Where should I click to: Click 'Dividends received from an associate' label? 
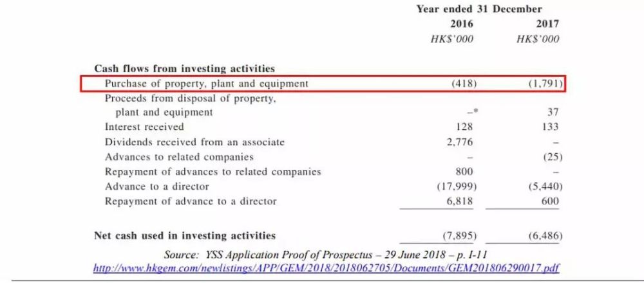[x=194, y=141]
